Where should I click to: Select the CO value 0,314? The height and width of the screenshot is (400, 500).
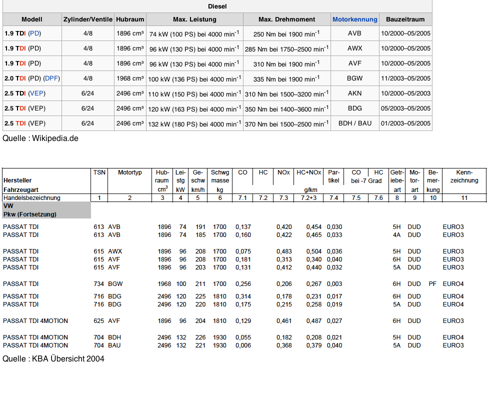pos(243,296)
